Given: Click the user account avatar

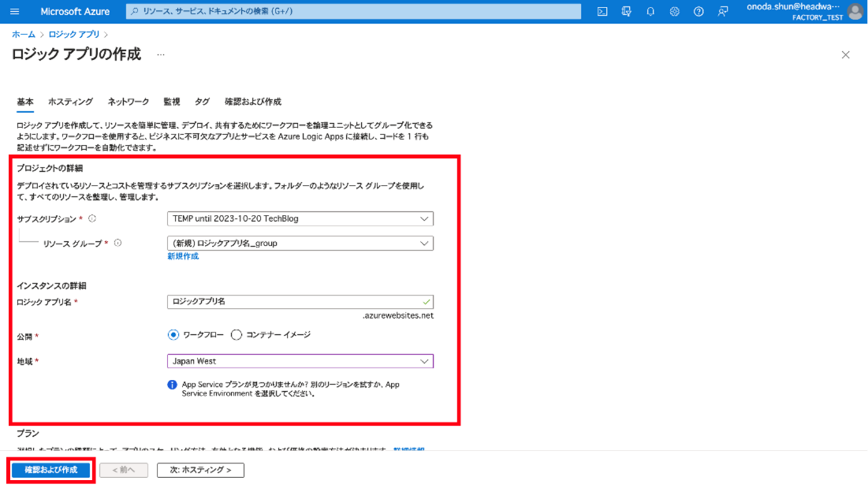Looking at the screenshot, I should click(x=855, y=11).
